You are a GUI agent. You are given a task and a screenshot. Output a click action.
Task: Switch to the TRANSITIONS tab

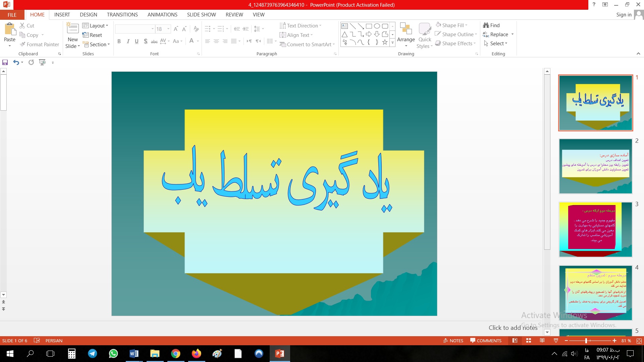point(122,15)
